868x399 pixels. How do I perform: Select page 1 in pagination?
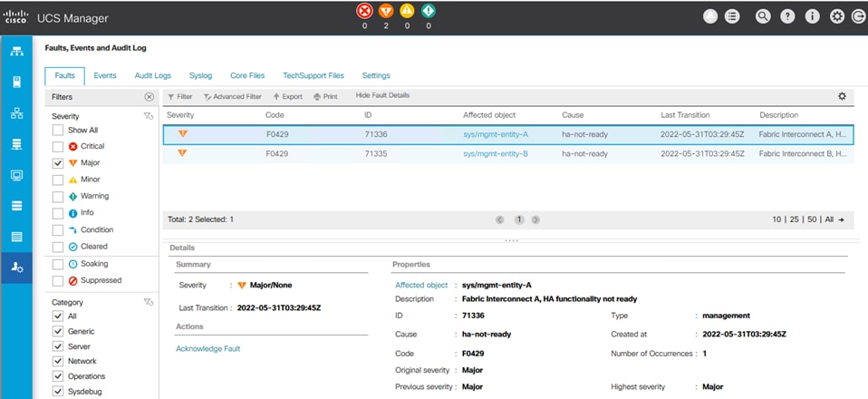point(518,219)
